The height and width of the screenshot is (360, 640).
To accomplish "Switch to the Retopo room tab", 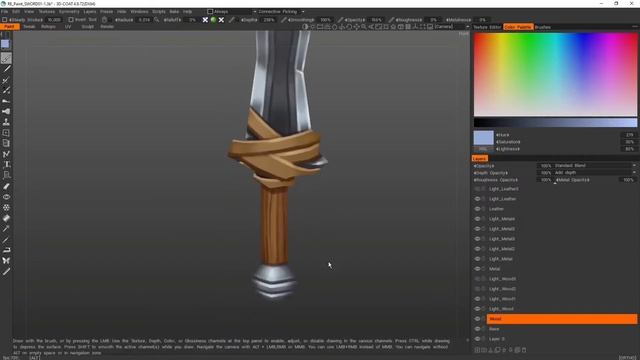I will [x=48, y=27].
